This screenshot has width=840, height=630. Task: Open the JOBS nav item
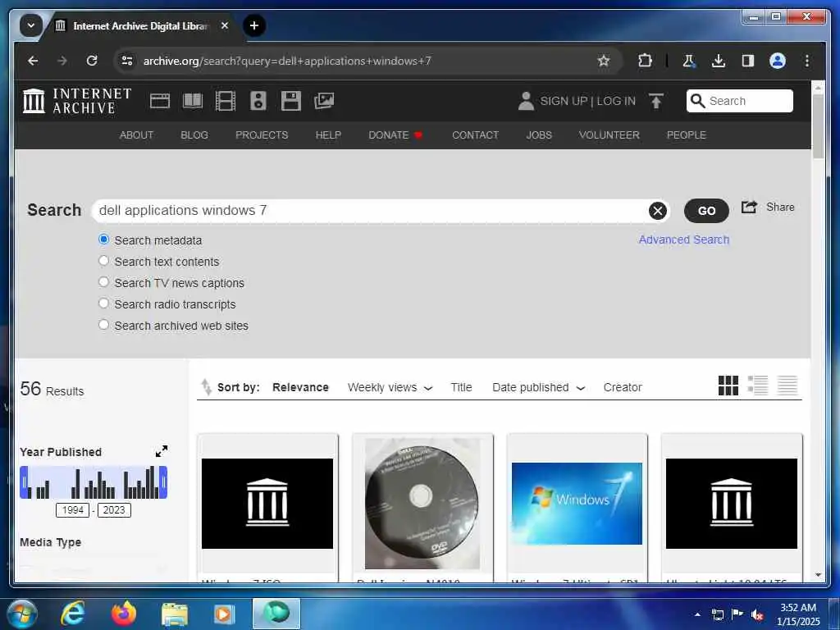coord(539,135)
